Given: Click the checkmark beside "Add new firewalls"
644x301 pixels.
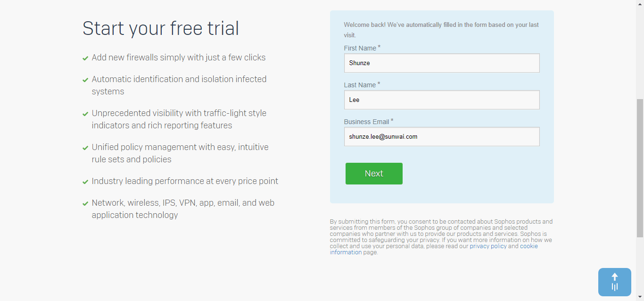Looking at the screenshot, I should [85, 59].
